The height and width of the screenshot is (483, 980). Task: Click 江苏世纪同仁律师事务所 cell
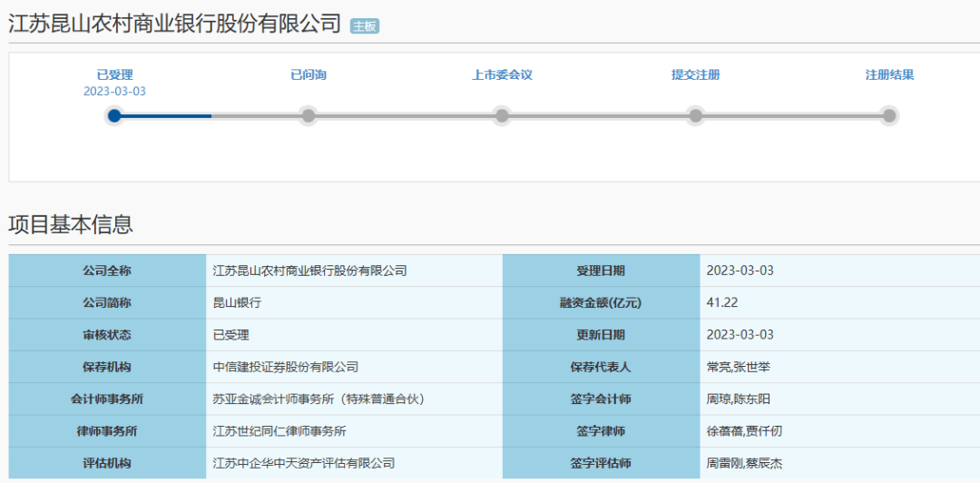coord(354,431)
